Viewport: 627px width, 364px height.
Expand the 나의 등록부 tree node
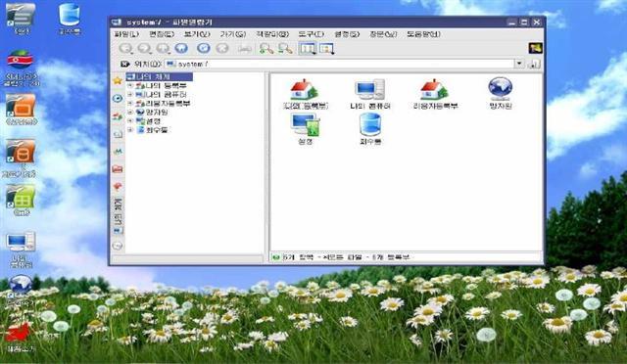[x=129, y=85]
